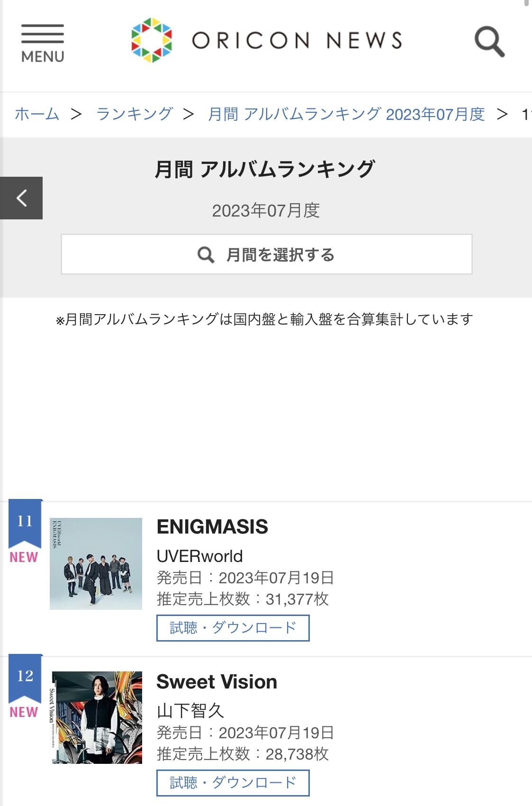532x806 pixels.
Task: Tap the Oricon colorful hexagon logo
Action: (152, 40)
